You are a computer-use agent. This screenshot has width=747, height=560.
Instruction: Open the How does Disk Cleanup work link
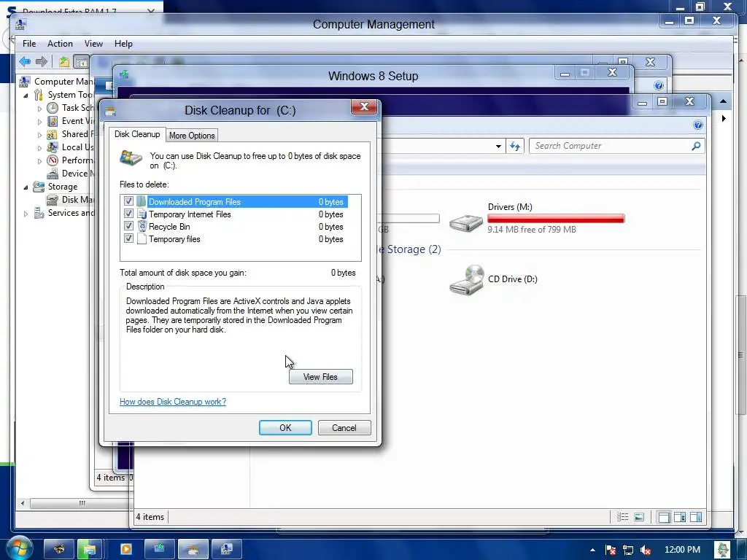pyautogui.click(x=173, y=402)
